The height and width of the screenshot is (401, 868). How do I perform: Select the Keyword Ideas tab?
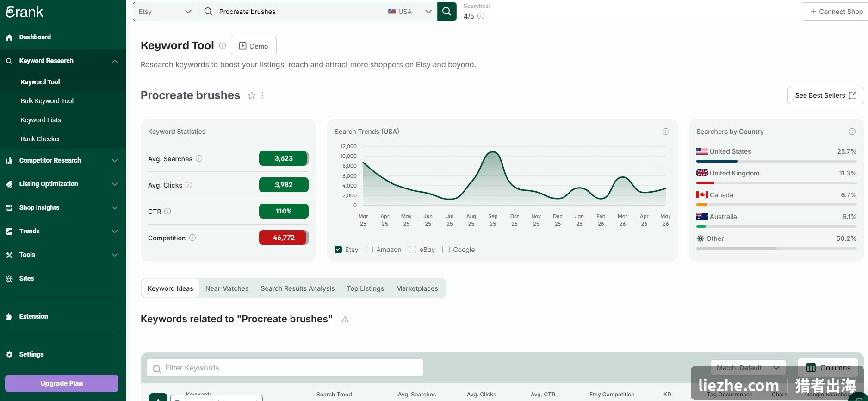point(170,288)
